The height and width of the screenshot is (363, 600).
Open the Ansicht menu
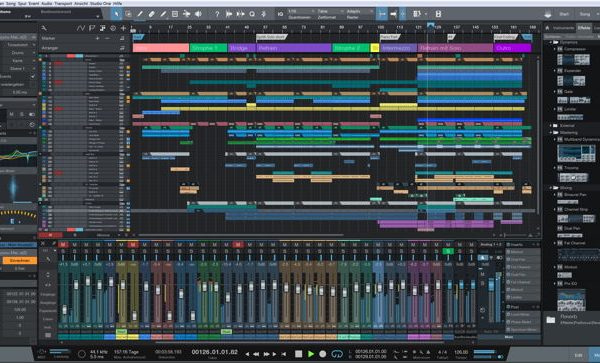click(80, 3)
